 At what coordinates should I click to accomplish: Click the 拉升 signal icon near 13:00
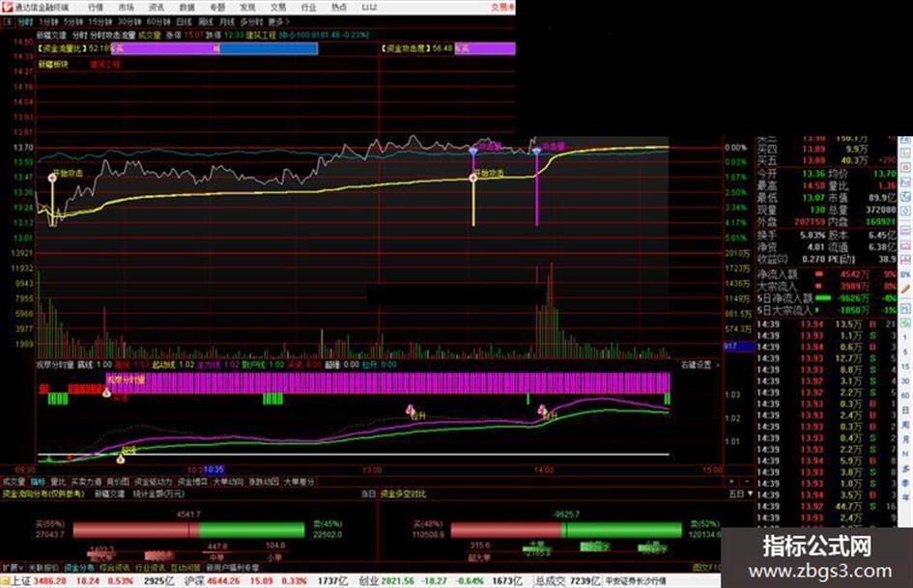tap(410, 409)
